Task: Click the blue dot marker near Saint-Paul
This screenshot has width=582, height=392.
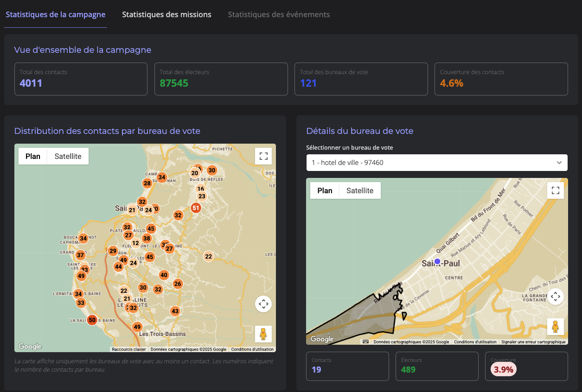Action: pos(437,261)
